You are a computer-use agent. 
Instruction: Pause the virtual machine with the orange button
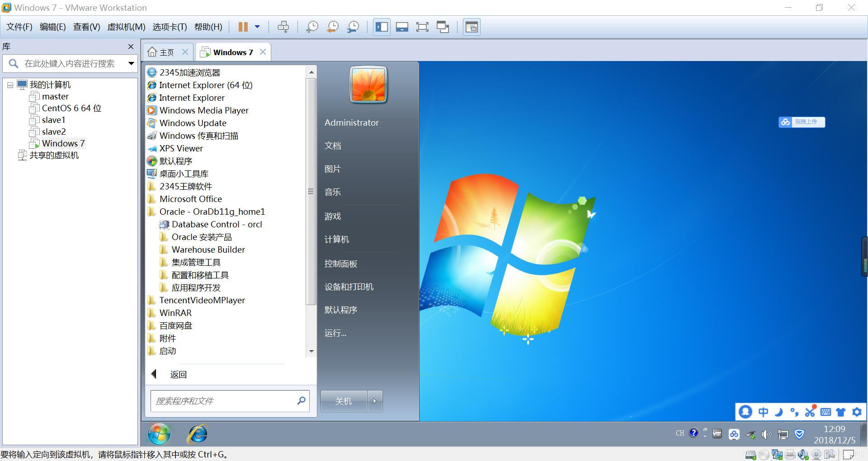point(243,27)
